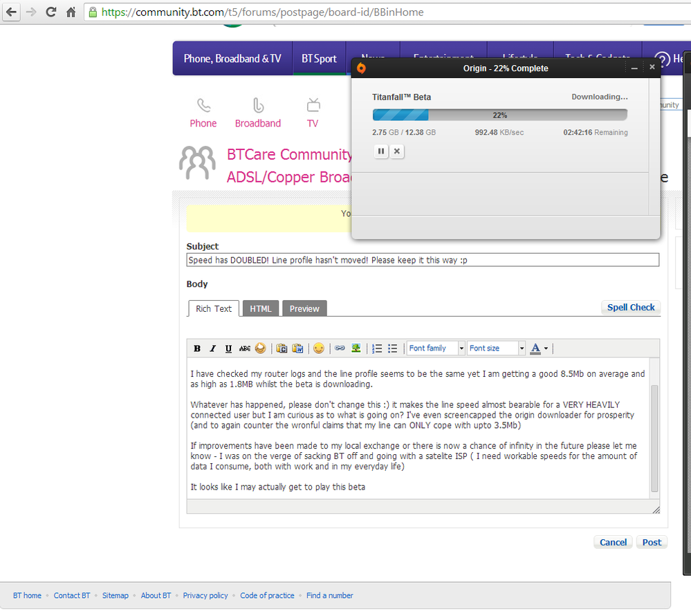Click the '992.48 KB/sec' speed text
This screenshot has width=691, height=616.
(499, 132)
